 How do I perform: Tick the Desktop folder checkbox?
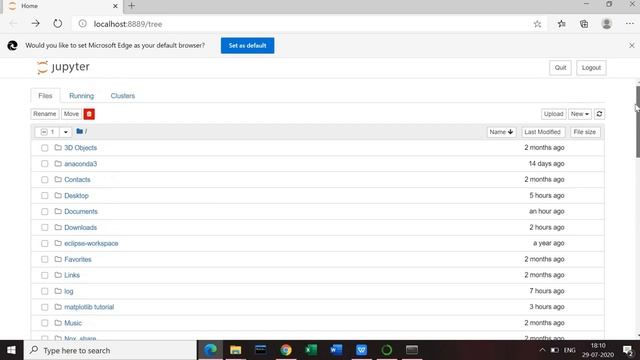(44, 196)
